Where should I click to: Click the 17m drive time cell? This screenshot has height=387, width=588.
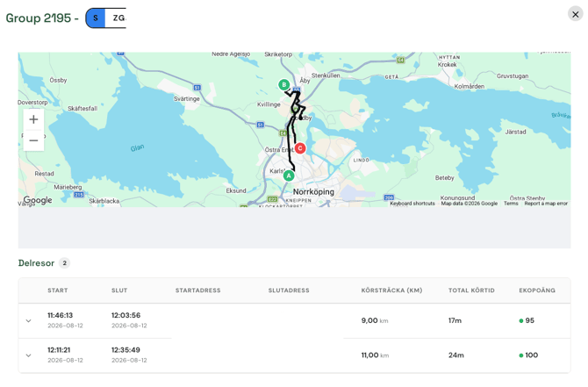click(x=455, y=320)
